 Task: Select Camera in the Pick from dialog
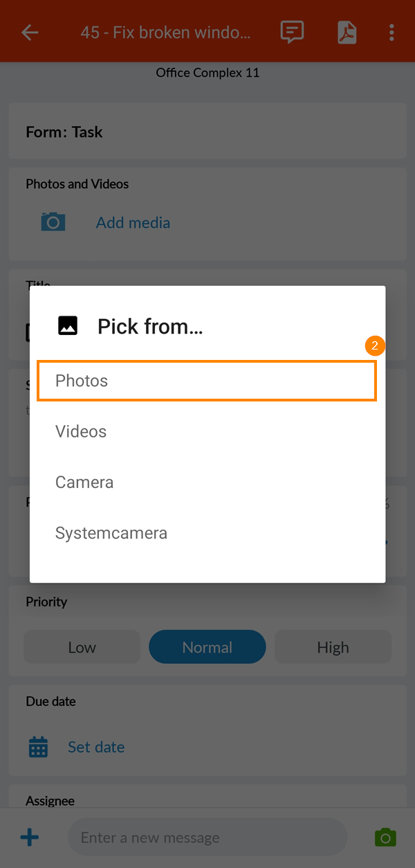84,482
